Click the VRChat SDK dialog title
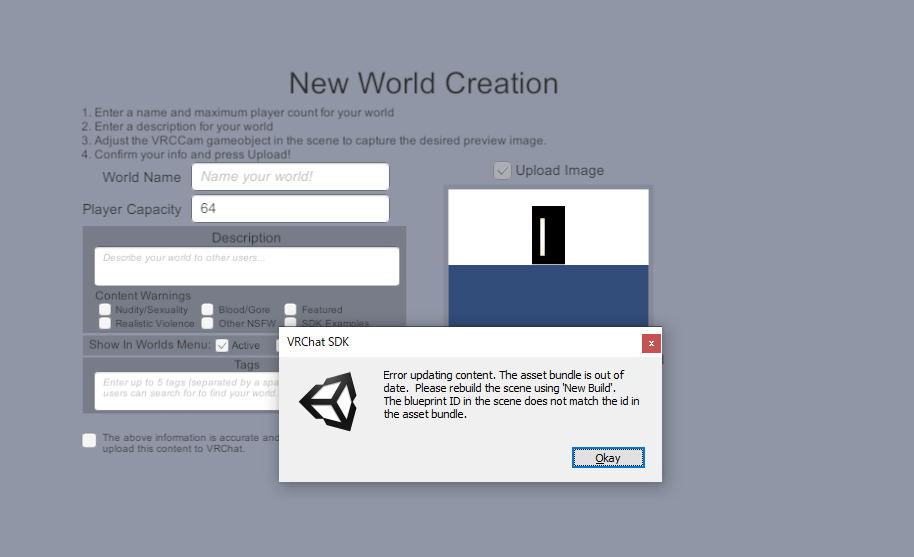This screenshot has height=557, width=914. (x=318, y=342)
